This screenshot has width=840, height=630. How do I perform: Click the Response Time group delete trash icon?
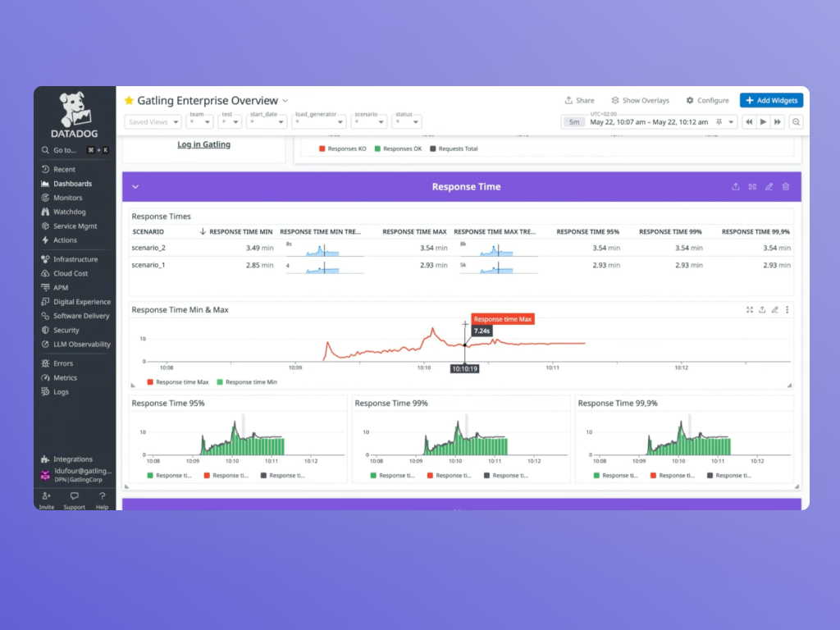(785, 187)
